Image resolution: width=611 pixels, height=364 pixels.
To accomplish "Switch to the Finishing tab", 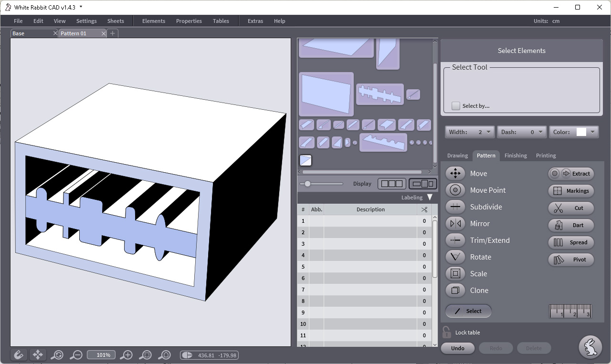I will [516, 156].
